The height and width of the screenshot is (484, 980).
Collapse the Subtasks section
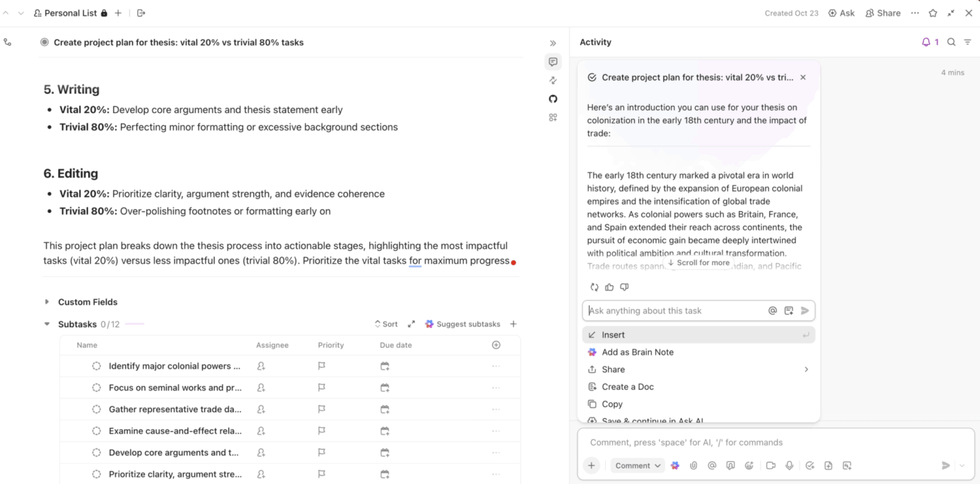[x=47, y=325]
